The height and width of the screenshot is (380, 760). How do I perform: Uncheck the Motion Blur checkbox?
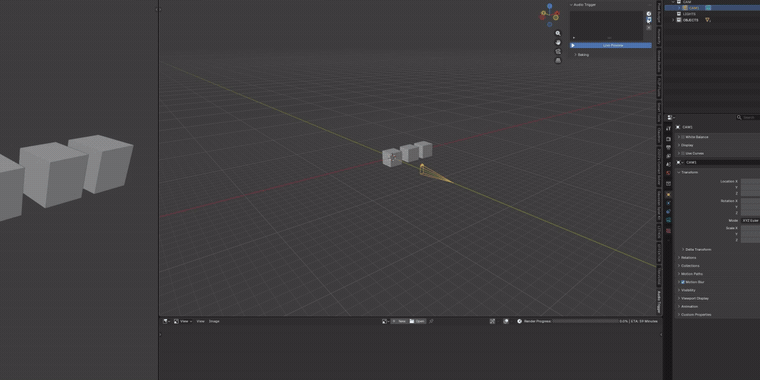(x=683, y=282)
